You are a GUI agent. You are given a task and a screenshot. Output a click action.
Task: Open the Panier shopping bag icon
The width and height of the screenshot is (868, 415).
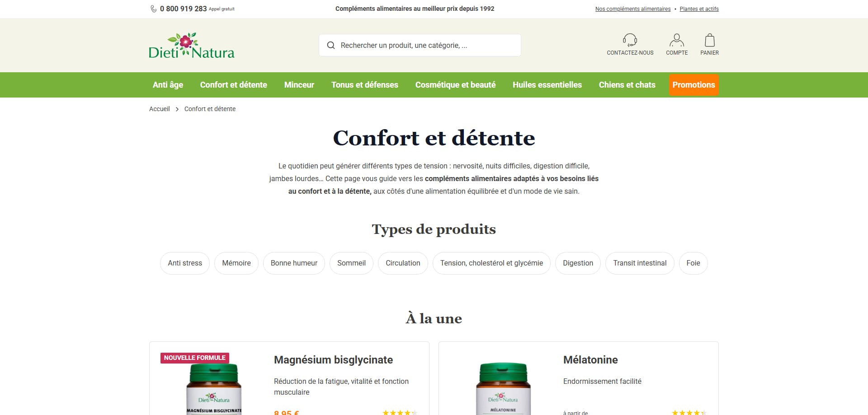pos(710,40)
